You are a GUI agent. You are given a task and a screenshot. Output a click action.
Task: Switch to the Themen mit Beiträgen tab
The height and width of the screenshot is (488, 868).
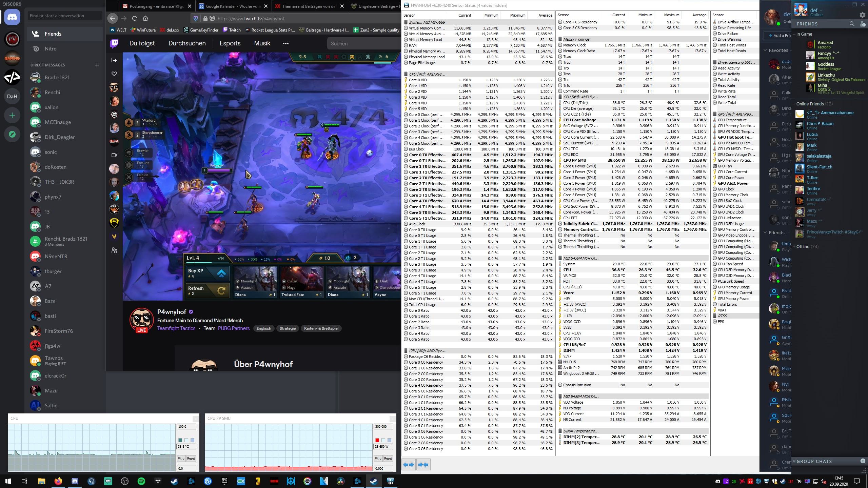[x=309, y=6]
